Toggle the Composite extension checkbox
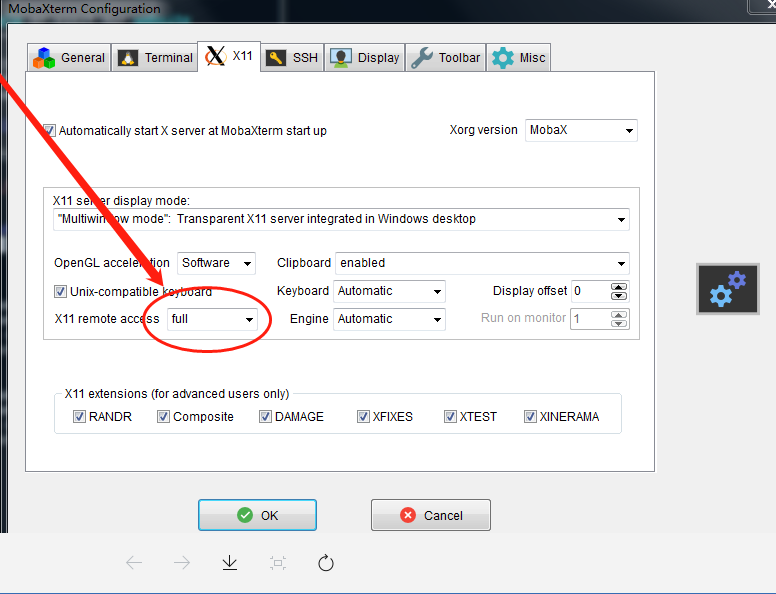This screenshot has height=594, width=776. click(x=163, y=417)
